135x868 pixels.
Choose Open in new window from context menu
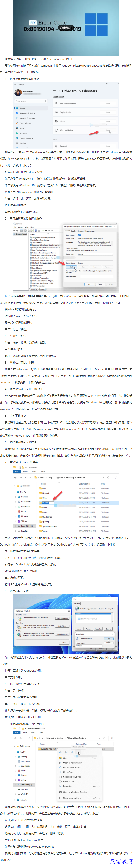72,763
